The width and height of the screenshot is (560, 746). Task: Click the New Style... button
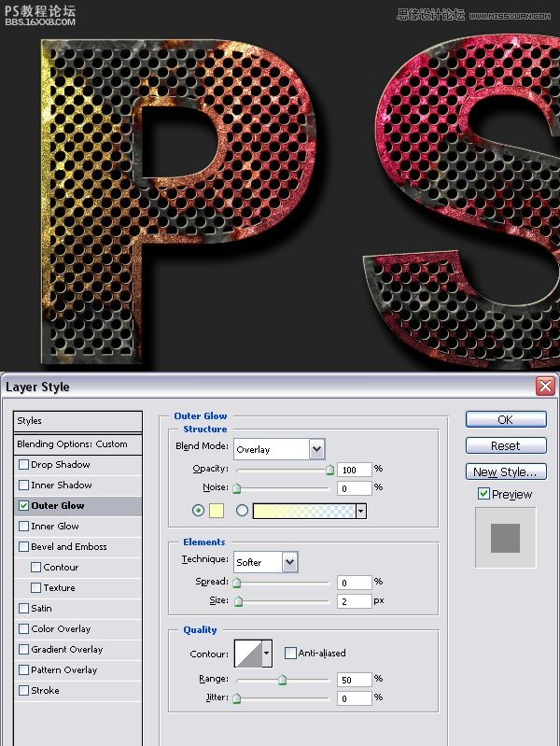(506, 472)
